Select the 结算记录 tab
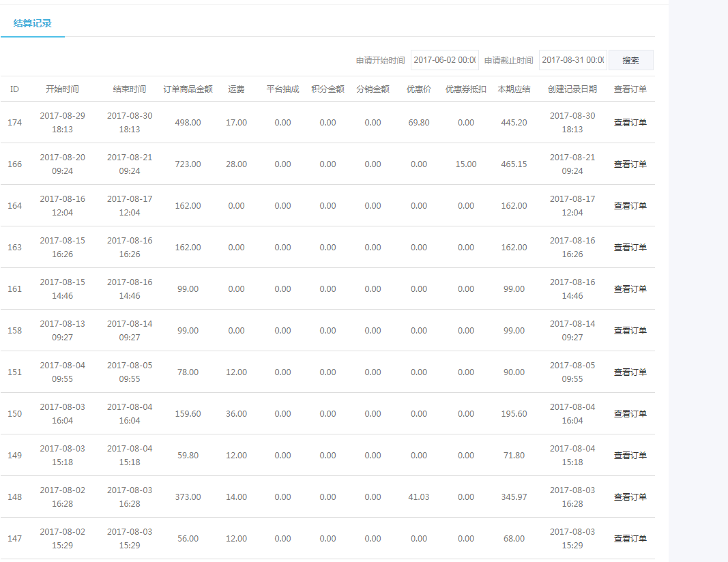This screenshot has height=562, width=728. [x=33, y=23]
